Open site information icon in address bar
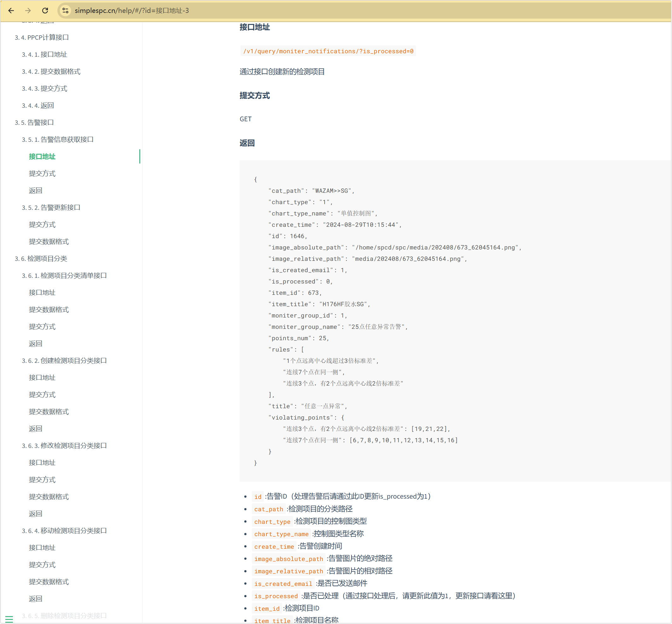This screenshot has height=624, width=672. (x=66, y=10)
